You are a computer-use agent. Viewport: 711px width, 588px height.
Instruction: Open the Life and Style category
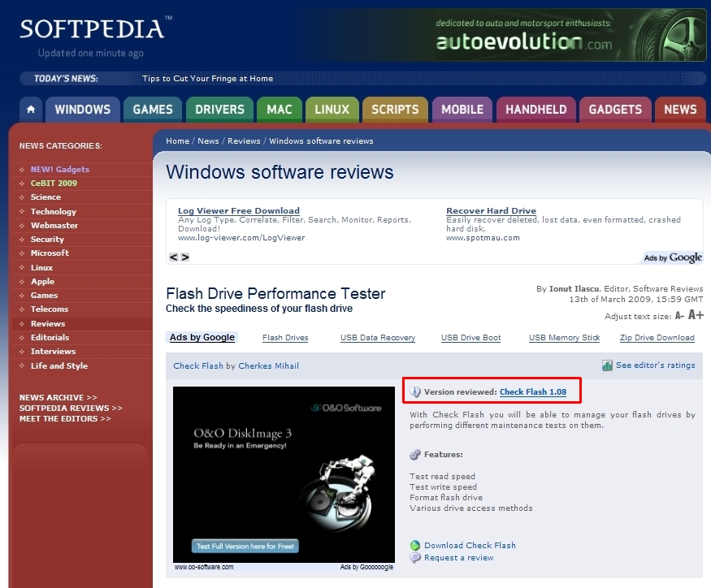coord(59,365)
